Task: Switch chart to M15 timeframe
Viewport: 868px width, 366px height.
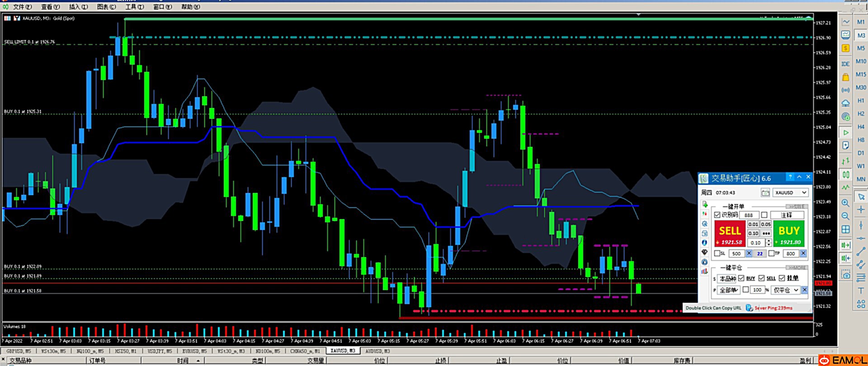Action: pos(861,75)
